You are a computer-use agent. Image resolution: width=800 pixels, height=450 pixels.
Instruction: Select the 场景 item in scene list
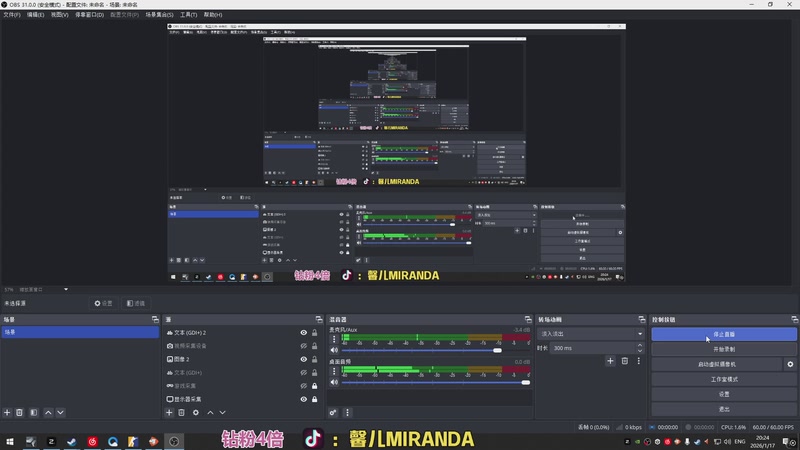tap(80, 332)
